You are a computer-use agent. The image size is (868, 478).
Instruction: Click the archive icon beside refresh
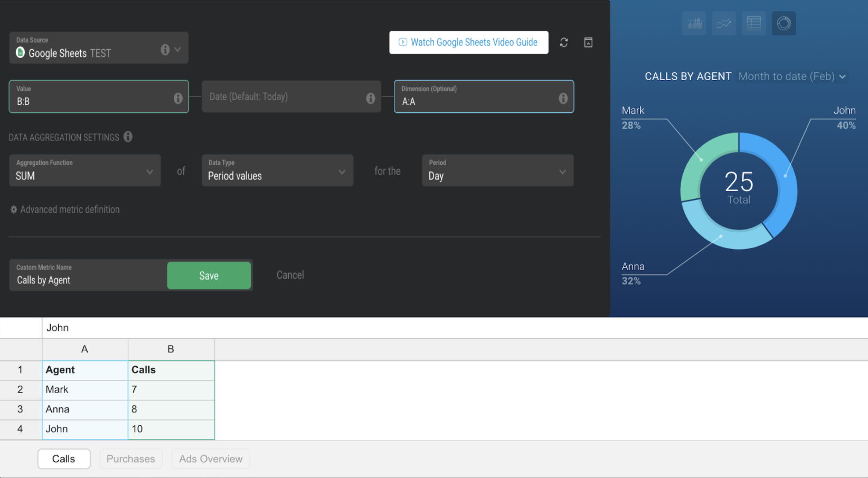tap(588, 42)
